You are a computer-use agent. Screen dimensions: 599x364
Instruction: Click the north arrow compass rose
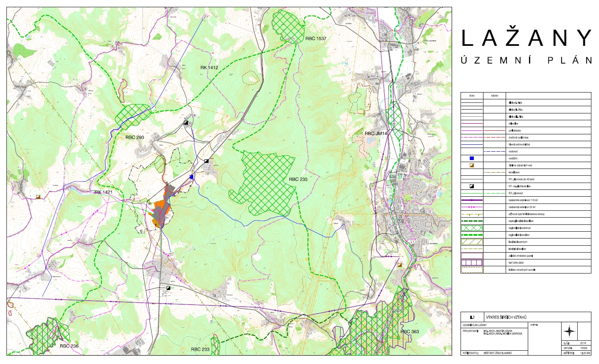tap(569, 331)
